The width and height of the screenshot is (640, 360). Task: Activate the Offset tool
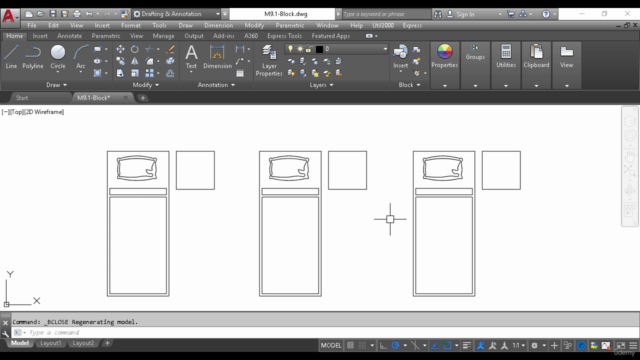point(170,73)
